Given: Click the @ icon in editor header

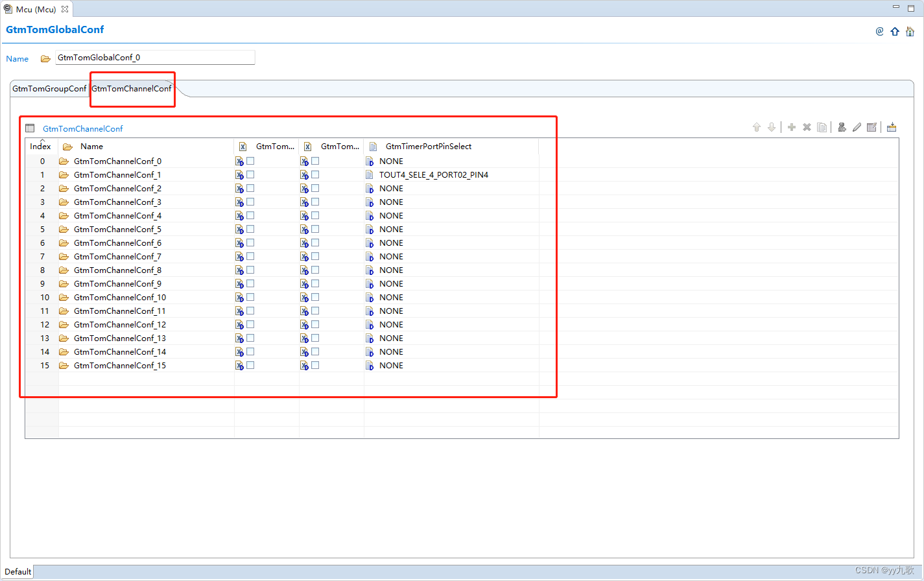Looking at the screenshot, I should 879,31.
